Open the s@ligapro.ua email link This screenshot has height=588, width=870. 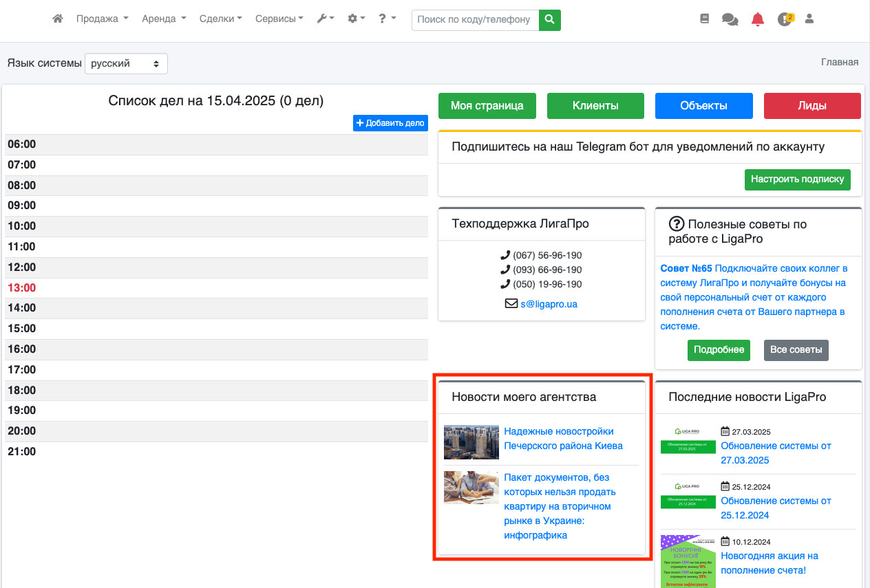(x=549, y=303)
